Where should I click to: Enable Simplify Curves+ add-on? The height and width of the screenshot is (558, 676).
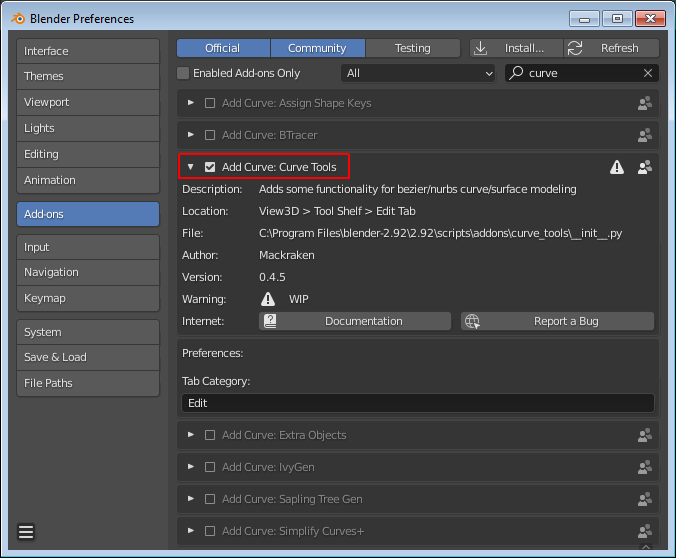pyautogui.click(x=210, y=531)
